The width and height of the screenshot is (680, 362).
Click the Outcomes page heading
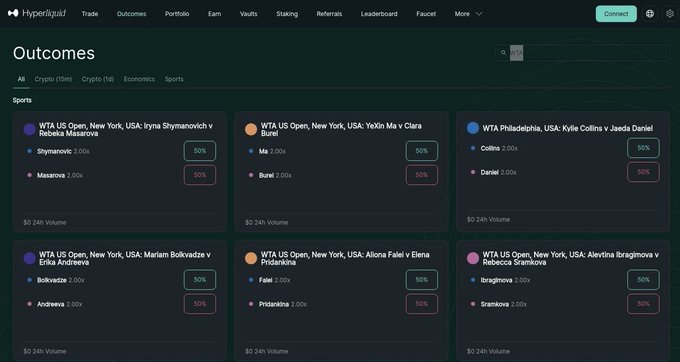click(54, 53)
